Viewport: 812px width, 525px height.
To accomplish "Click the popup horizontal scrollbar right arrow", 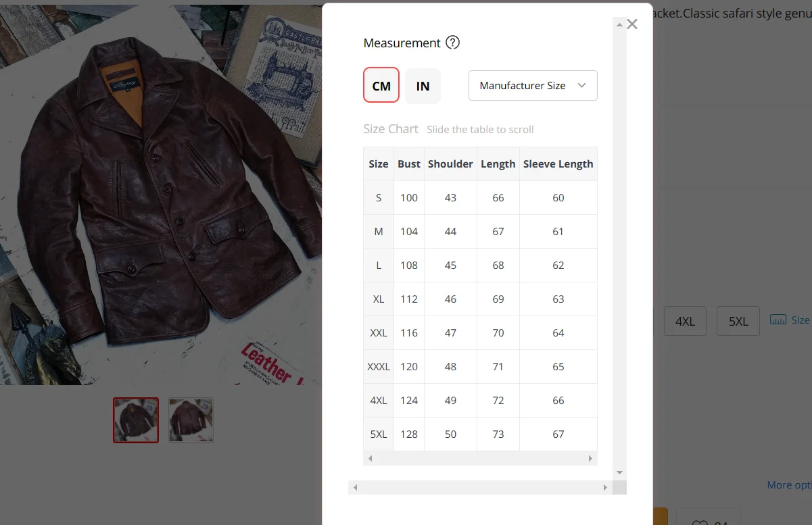I will pos(606,487).
